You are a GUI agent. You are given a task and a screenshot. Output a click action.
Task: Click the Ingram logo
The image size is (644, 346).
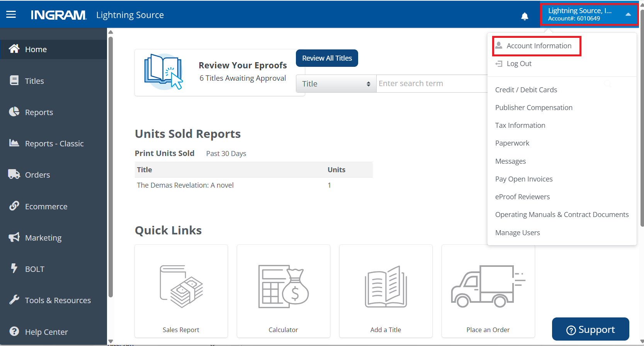pyautogui.click(x=59, y=15)
